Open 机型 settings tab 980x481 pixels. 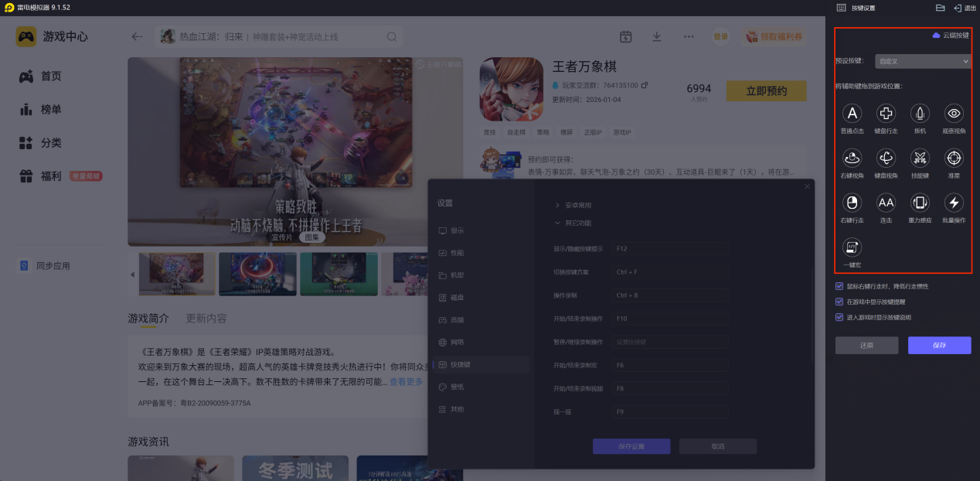tap(479, 275)
